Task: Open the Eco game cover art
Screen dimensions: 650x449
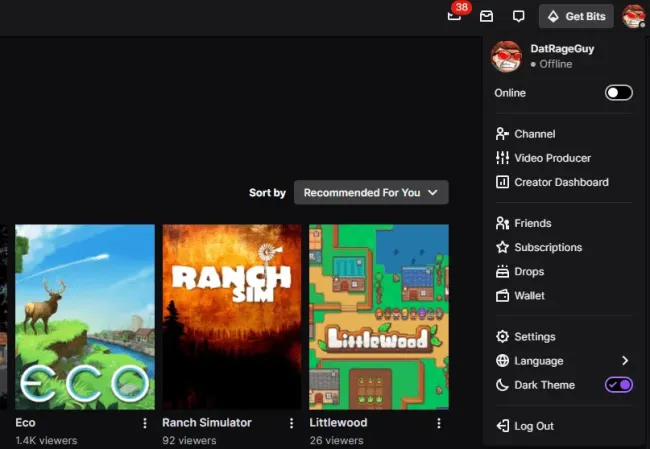Action: (85, 317)
